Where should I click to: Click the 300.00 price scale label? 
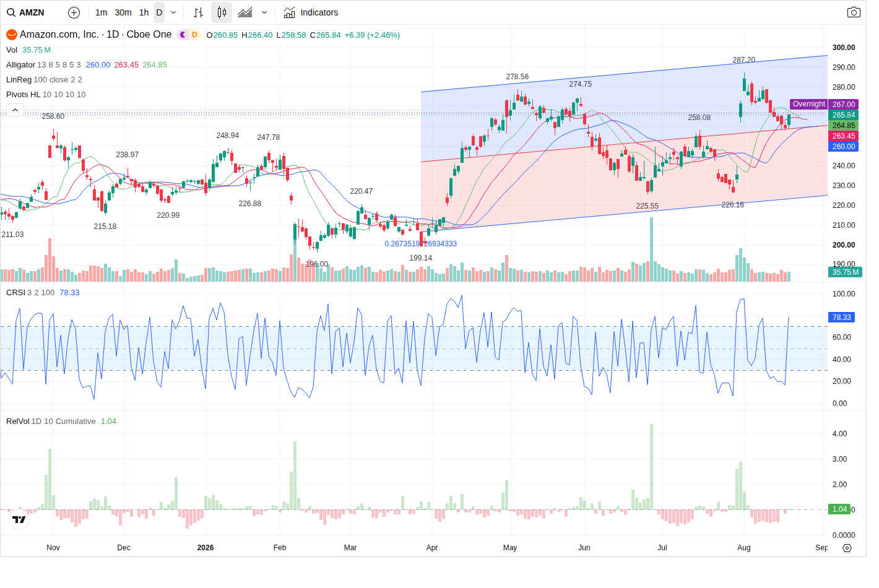coord(844,48)
